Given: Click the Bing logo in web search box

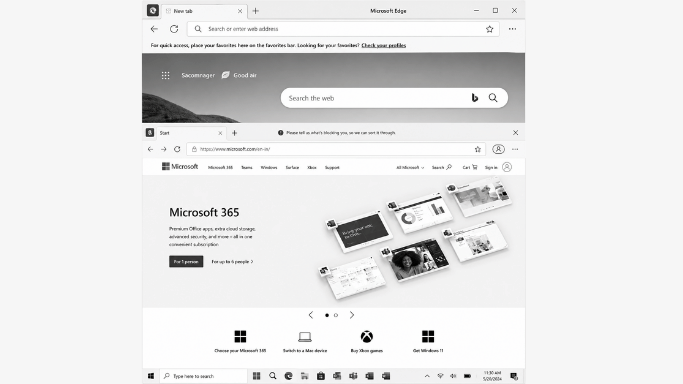Looking at the screenshot, I should [475, 98].
